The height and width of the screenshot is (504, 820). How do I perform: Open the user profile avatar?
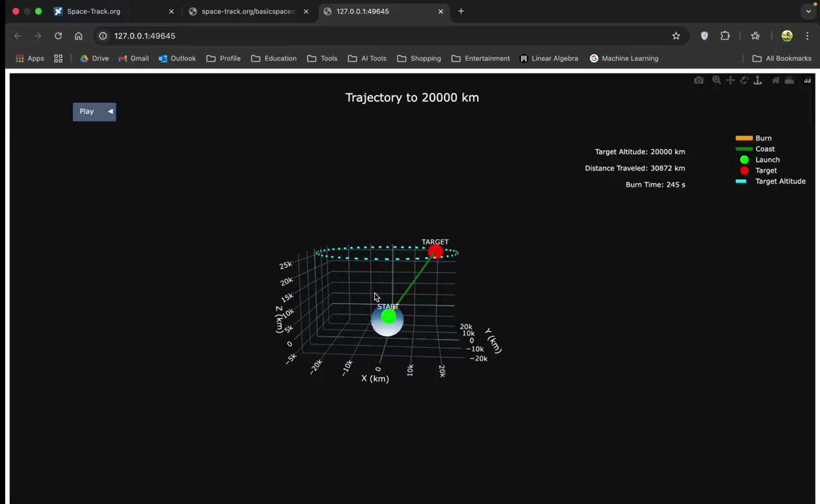(x=787, y=36)
